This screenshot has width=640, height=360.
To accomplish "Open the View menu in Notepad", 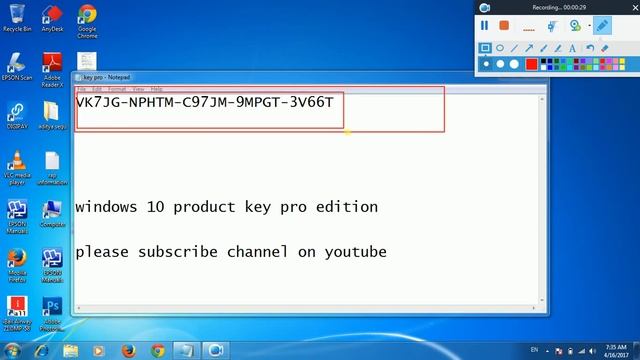I will (138, 89).
